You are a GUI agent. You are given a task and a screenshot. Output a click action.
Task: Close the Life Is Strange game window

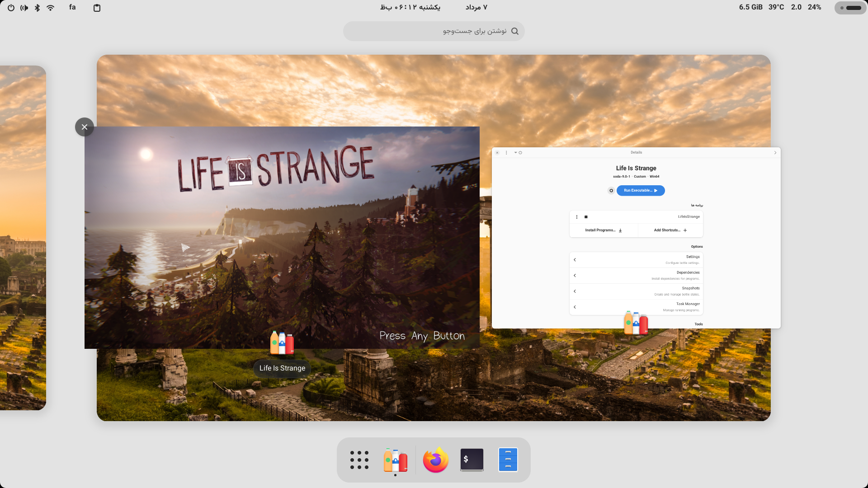[85, 127]
